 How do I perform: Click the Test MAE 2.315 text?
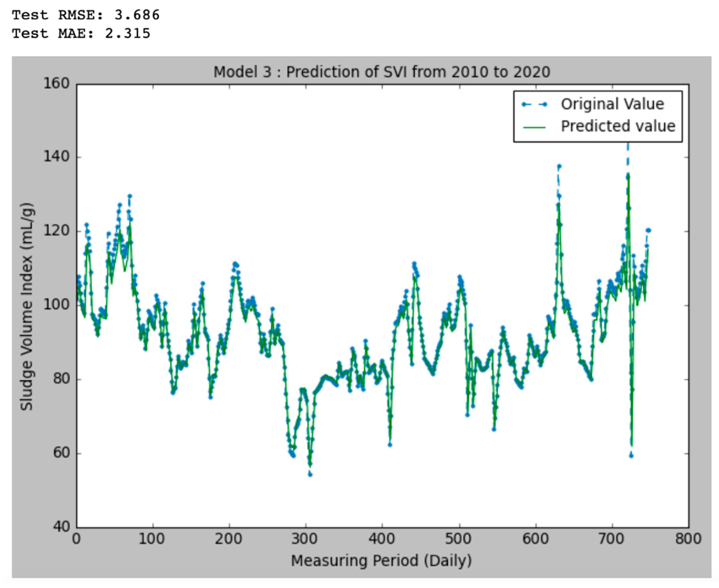pos(81,34)
